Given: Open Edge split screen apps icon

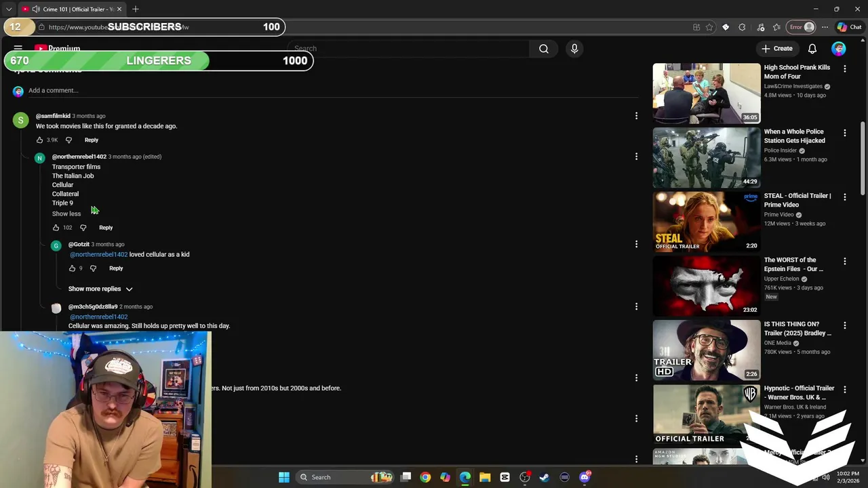Looking at the screenshot, I should (696, 27).
